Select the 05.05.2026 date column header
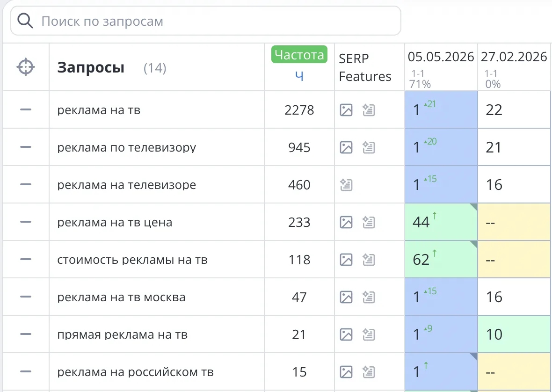The width and height of the screenshot is (552, 392). [441, 57]
